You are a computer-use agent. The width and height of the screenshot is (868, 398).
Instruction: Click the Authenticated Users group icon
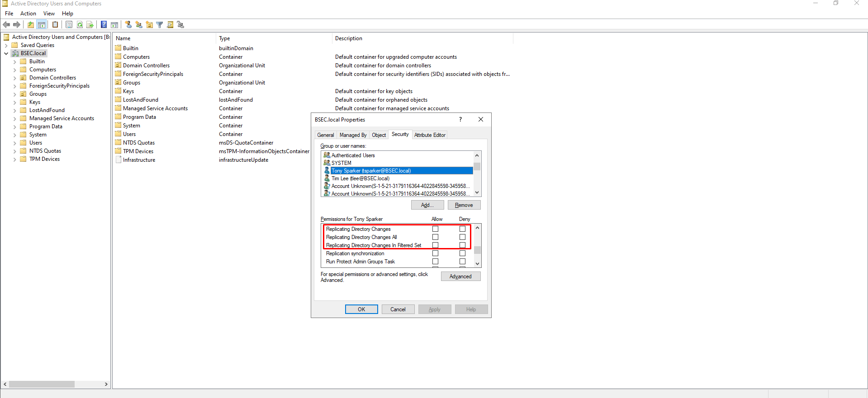327,155
